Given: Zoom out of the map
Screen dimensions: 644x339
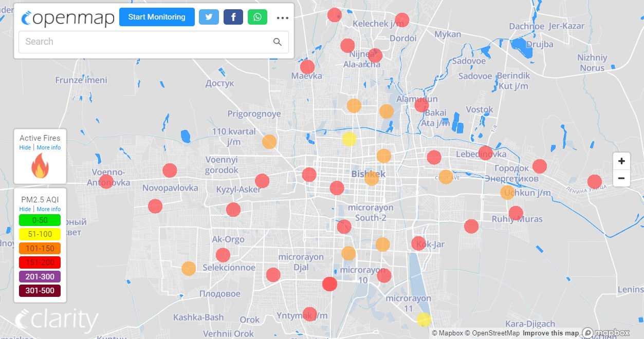Looking at the screenshot, I should tap(621, 178).
